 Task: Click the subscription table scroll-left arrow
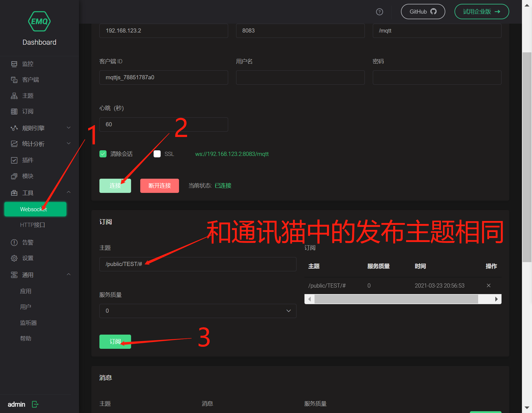coord(309,299)
